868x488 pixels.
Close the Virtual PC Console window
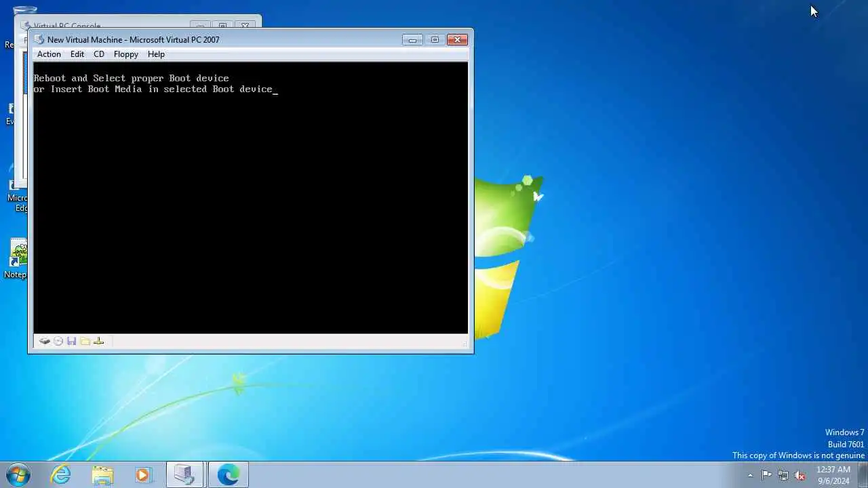(245, 26)
